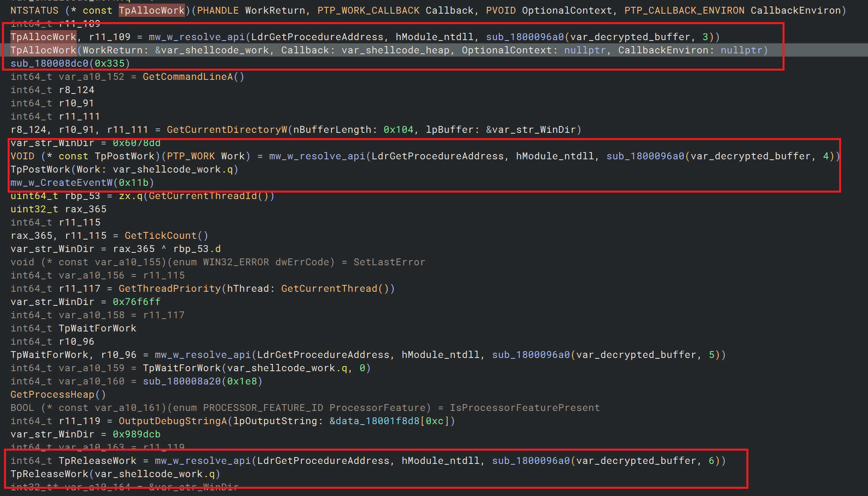
Task: Click highlighted TpAllocWork in NTSTATUS declaration
Action: point(152,10)
